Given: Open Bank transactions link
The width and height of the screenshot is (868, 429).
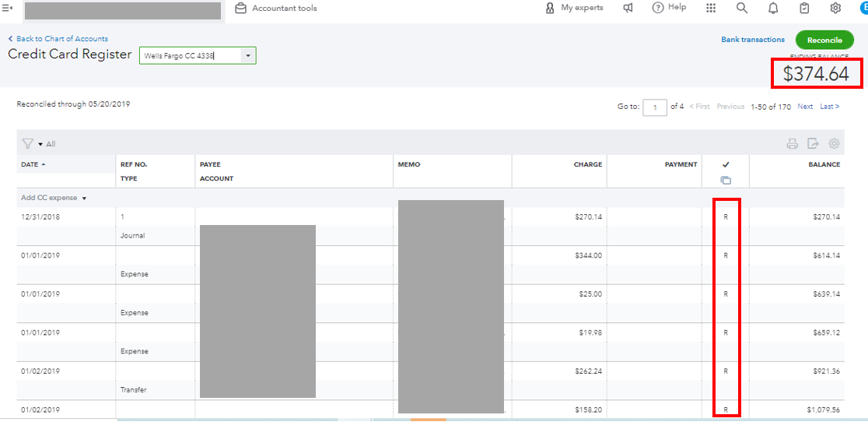Looking at the screenshot, I should point(753,40).
